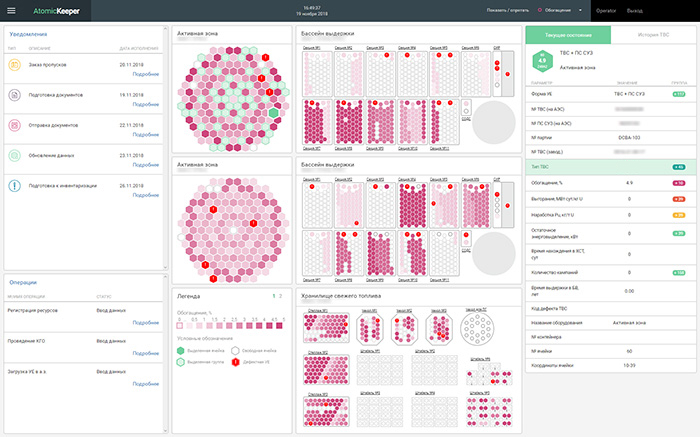Click the Подготовка к инвентаризации icon

(x=15, y=185)
